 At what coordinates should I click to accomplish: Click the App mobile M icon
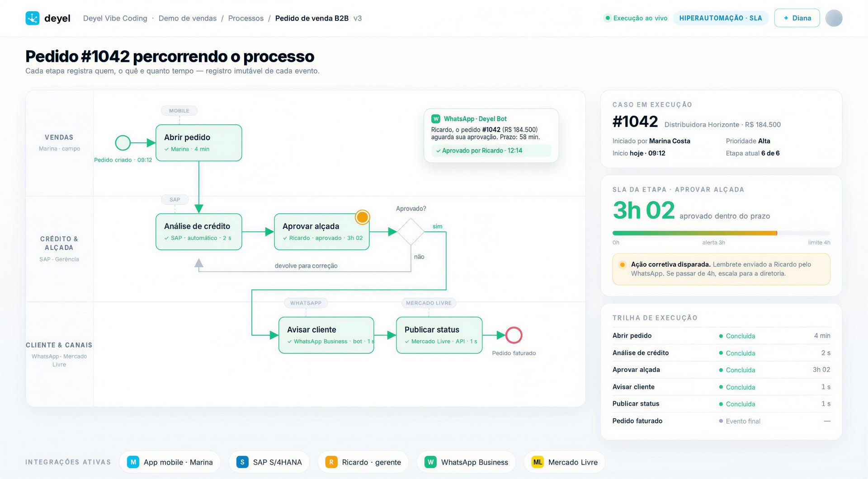[133, 462]
